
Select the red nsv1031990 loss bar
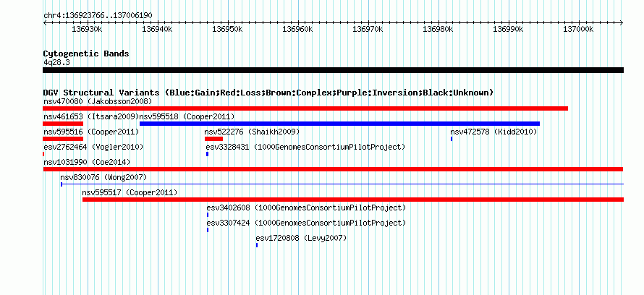click(x=333, y=169)
